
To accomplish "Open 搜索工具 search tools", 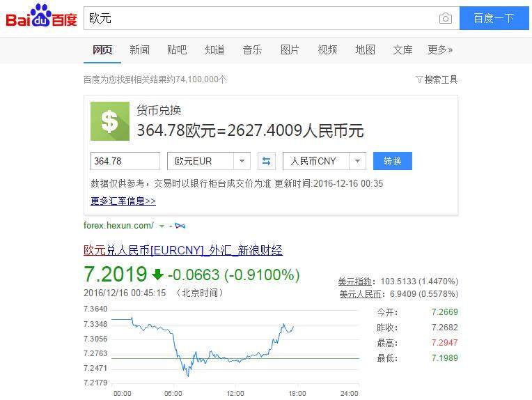I will (441, 79).
